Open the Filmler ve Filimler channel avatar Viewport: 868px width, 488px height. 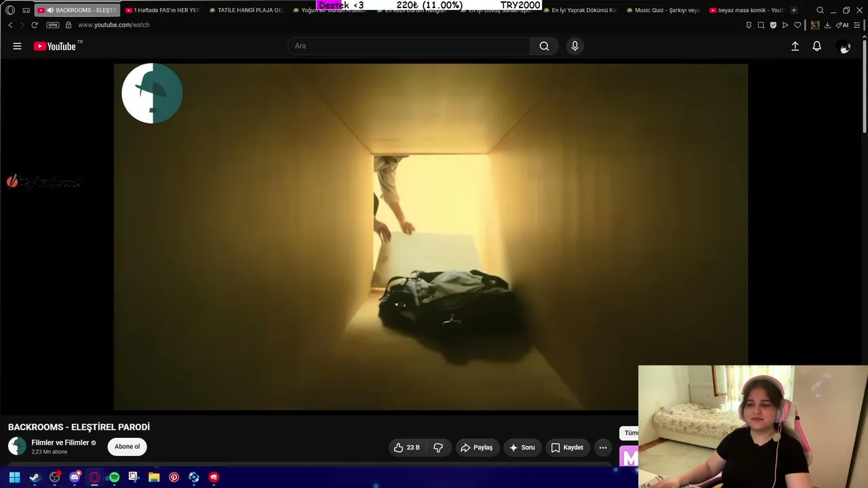coord(17,446)
